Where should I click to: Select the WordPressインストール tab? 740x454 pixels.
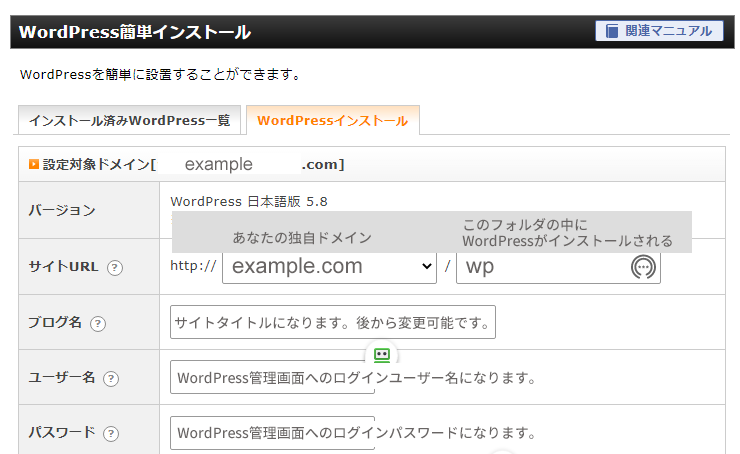(x=333, y=120)
